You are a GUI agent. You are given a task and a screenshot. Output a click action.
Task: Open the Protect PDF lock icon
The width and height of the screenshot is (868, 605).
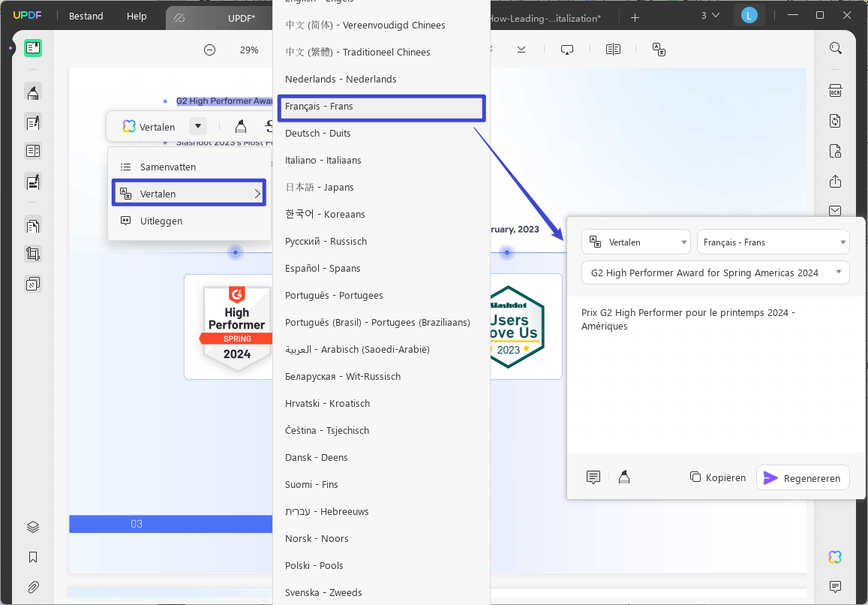point(835,151)
